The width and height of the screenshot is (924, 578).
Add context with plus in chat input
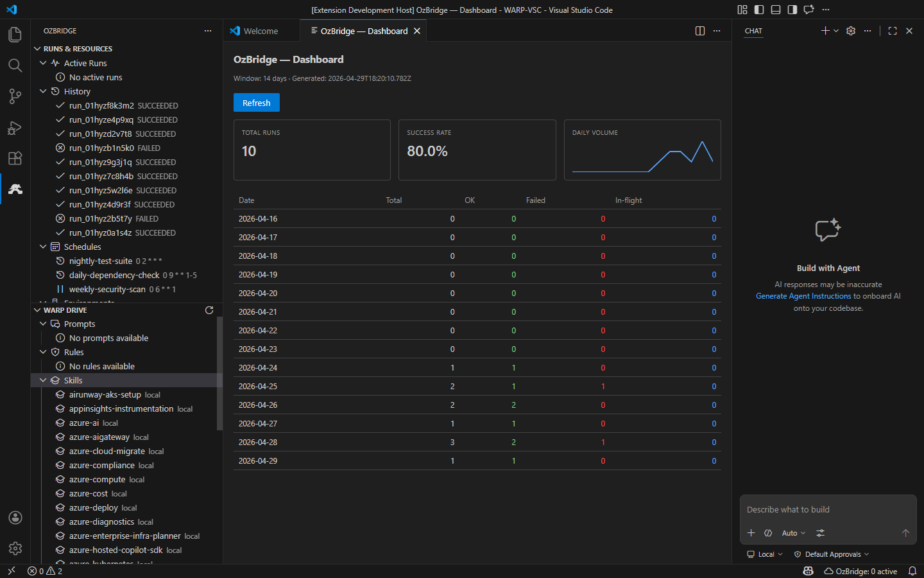pyautogui.click(x=751, y=533)
